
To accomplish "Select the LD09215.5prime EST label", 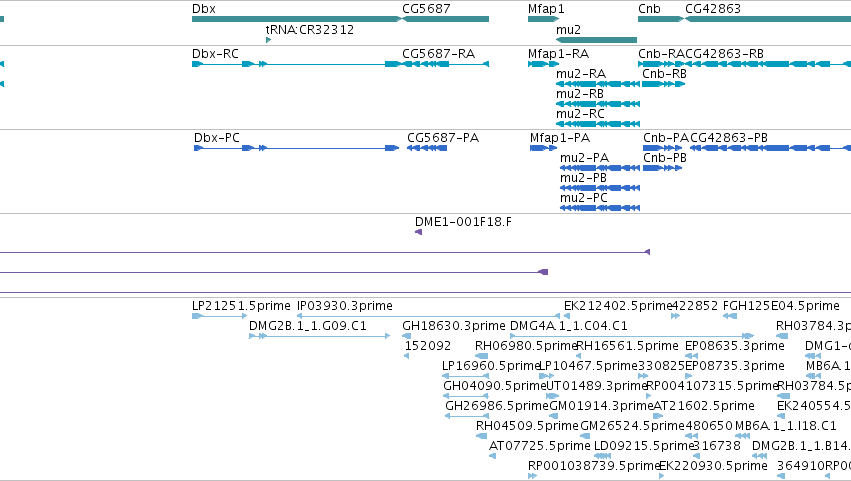I will tap(644, 447).
